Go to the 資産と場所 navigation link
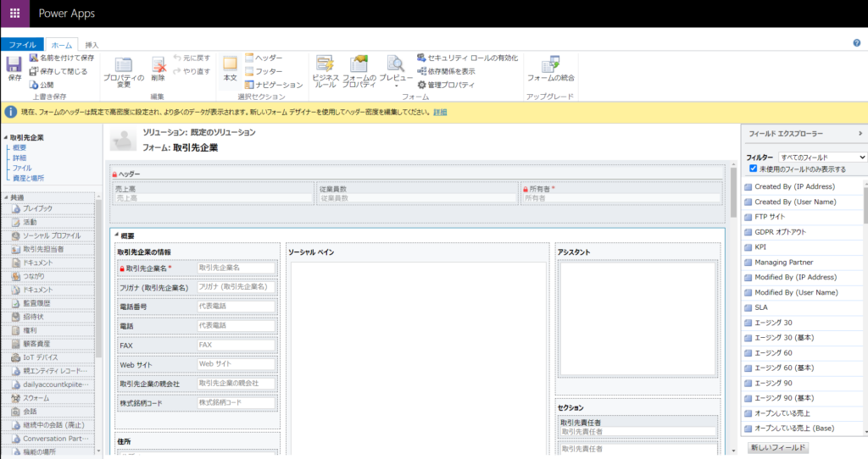Viewport: 868px width, 459px height. click(x=28, y=178)
